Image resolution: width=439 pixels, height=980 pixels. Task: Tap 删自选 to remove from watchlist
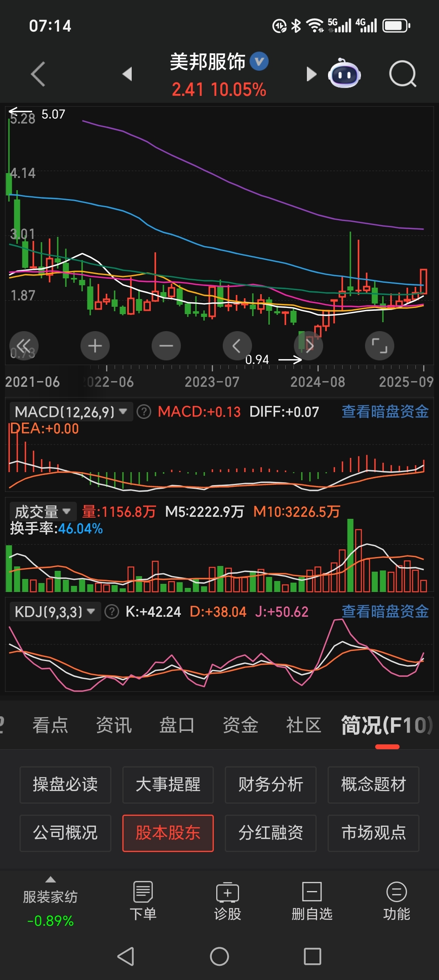(312, 901)
